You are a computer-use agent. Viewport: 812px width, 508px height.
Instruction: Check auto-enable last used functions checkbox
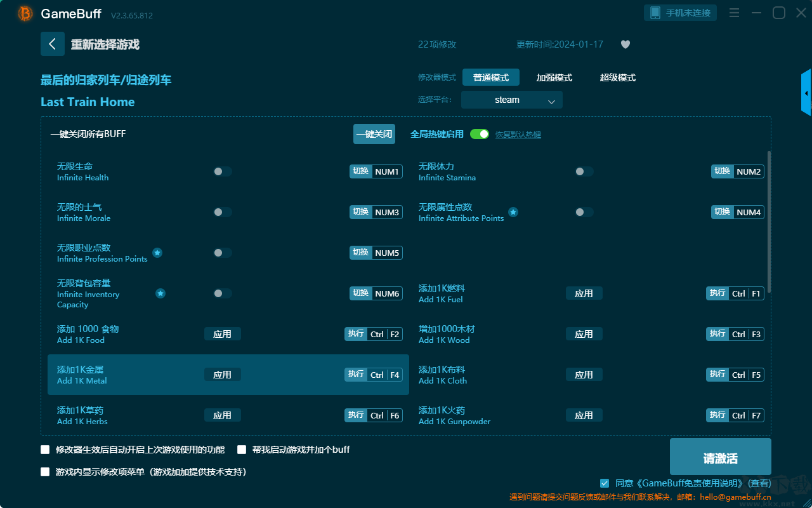tap(45, 450)
